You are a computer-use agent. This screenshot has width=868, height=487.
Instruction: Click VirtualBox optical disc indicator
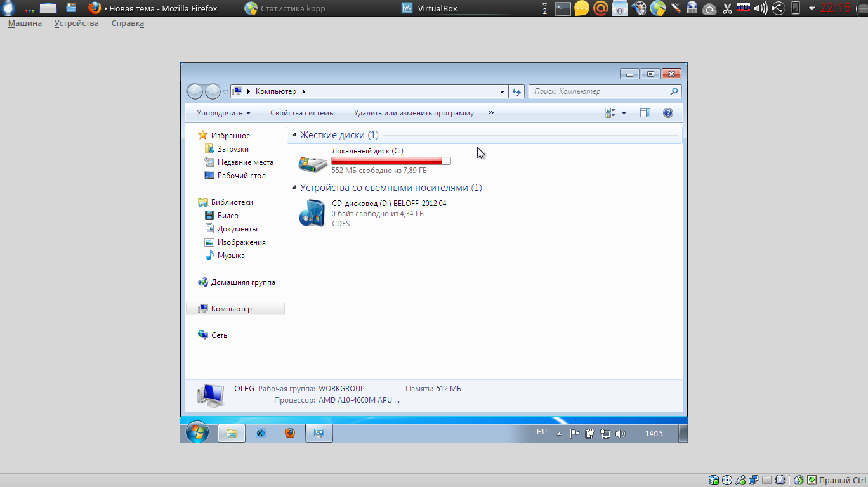(x=727, y=480)
